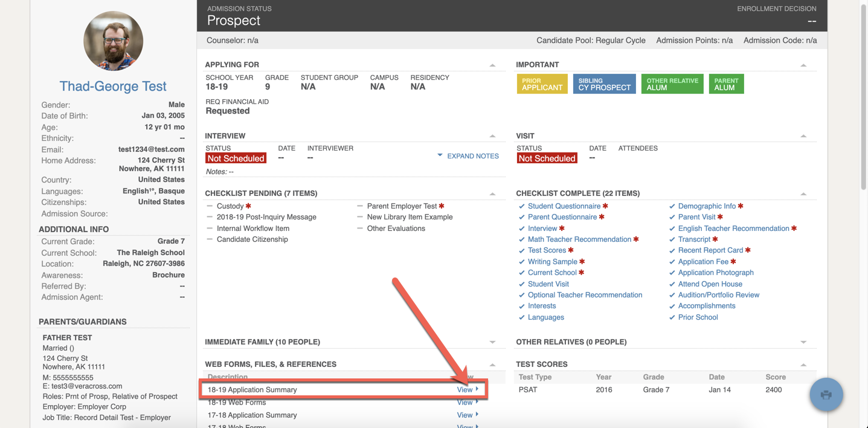Click the Parent Alum green badge
868x428 pixels.
tap(725, 84)
